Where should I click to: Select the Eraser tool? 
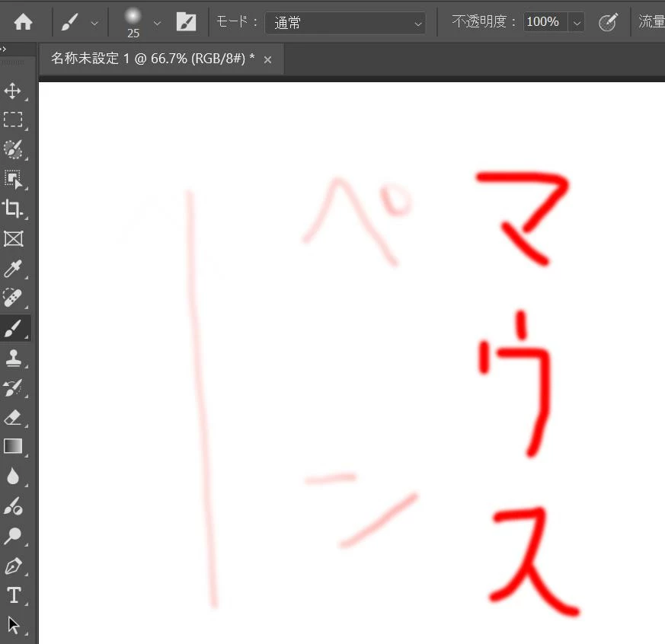[x=13, y=417]
